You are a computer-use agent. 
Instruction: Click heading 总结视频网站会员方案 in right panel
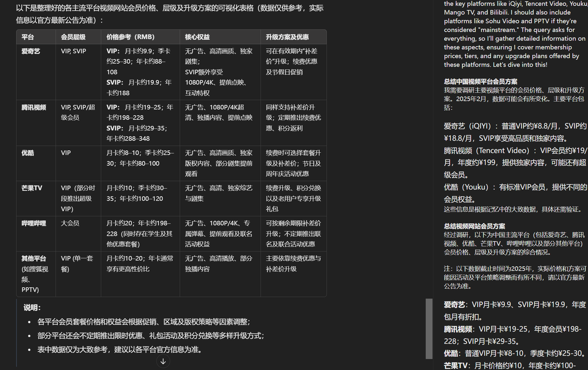point(475,226)
